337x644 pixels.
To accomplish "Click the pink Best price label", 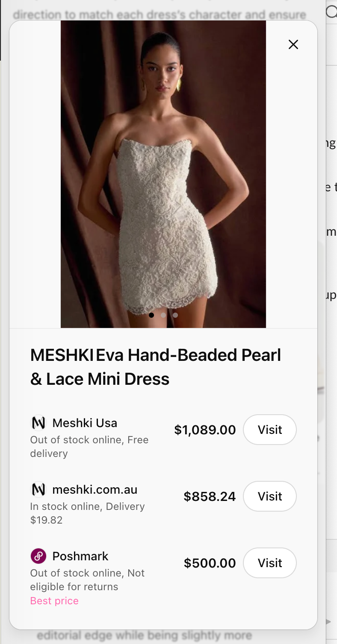I will point(54,601).
